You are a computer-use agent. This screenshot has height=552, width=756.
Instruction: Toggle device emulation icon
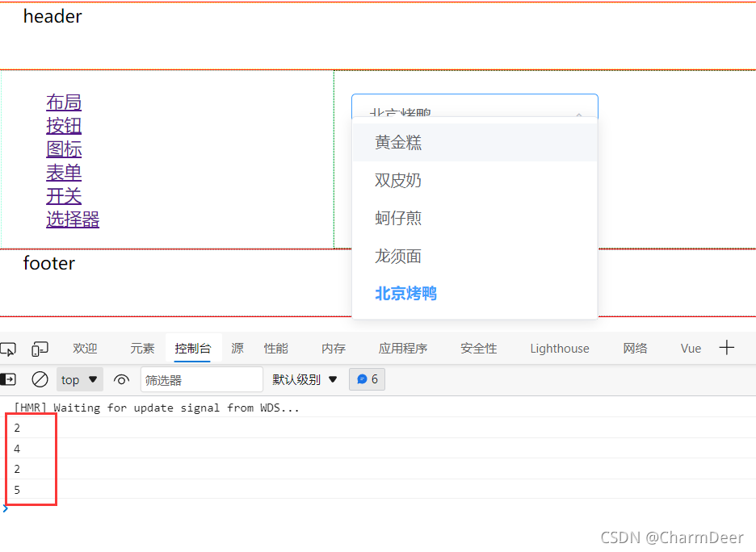(40, 349)
